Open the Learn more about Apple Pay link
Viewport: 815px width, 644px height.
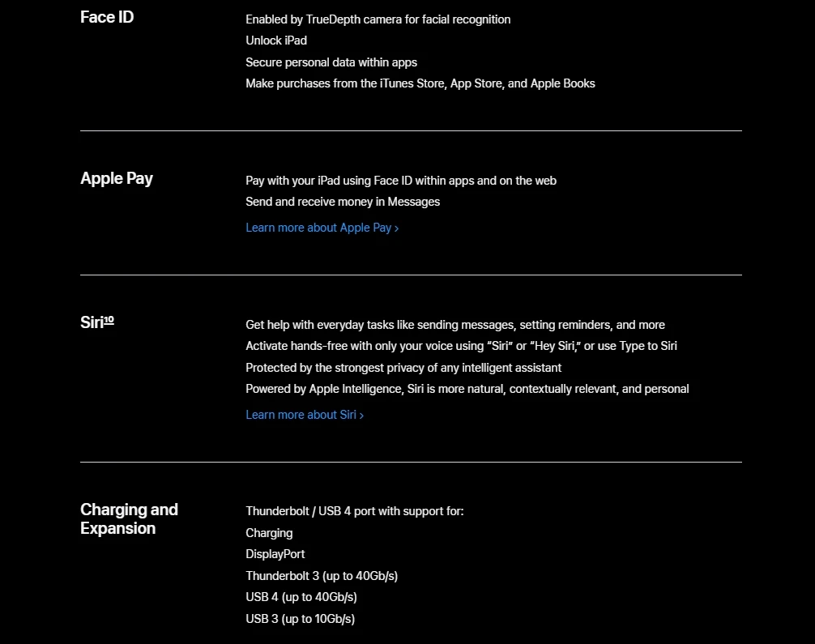pyautogui.click(x=322, y=228)
